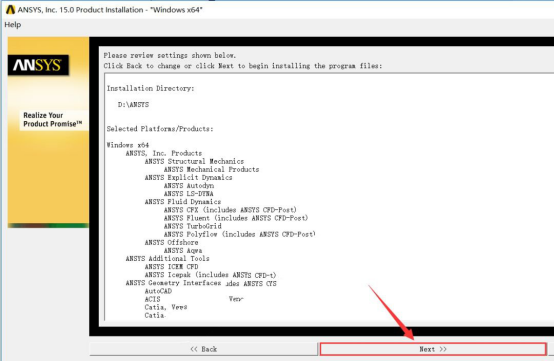The image size is (554, 361).
Task: Click 'ANSYS Additional Tools' entry
Action: [x=167, y=259]
